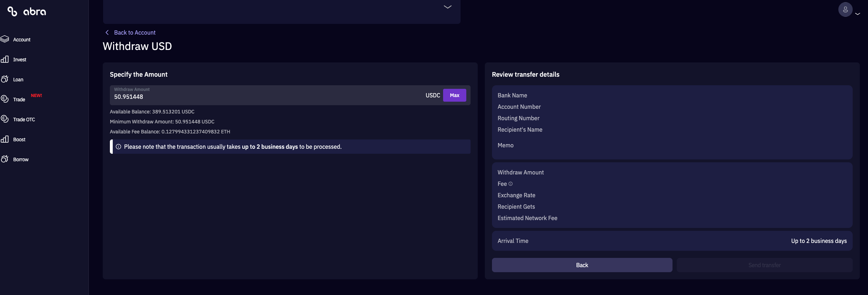Open the Invest bar chart icon
Image resolution: width=868 pixels, height=295 pixels.
click(5, 59)
